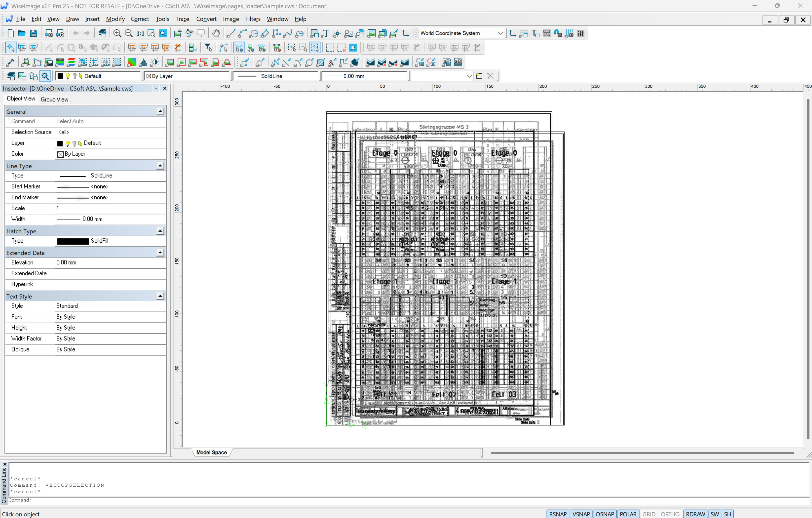The width and height of the screenshot is (812, 518).
Task: Collapse the Text Style section
Action: [160, 296]
